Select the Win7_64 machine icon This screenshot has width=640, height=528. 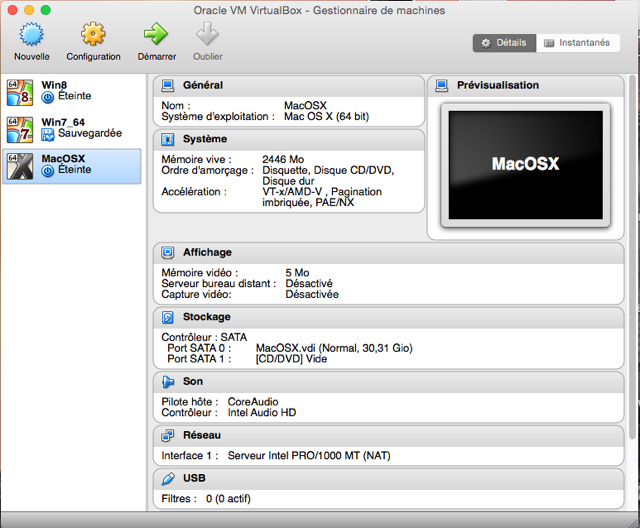20,130
